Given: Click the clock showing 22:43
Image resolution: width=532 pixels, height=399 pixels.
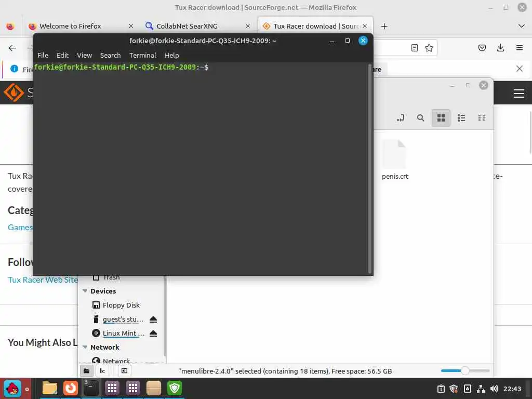Looking at the screenshot, I should click(512, 389).
